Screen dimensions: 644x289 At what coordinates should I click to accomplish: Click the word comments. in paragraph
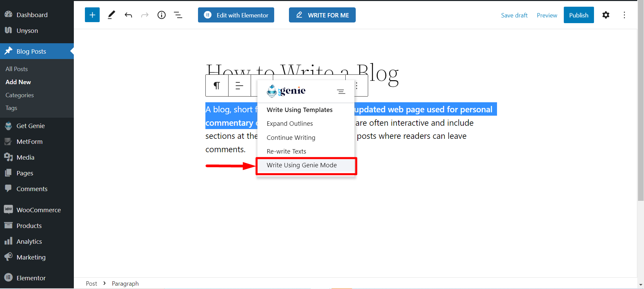226,149
